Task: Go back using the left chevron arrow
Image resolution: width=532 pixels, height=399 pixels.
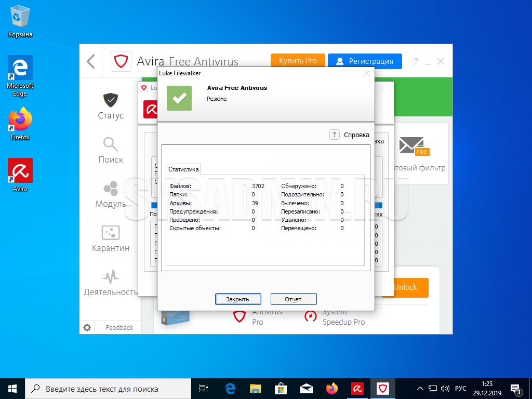Action: click(91, 61)
